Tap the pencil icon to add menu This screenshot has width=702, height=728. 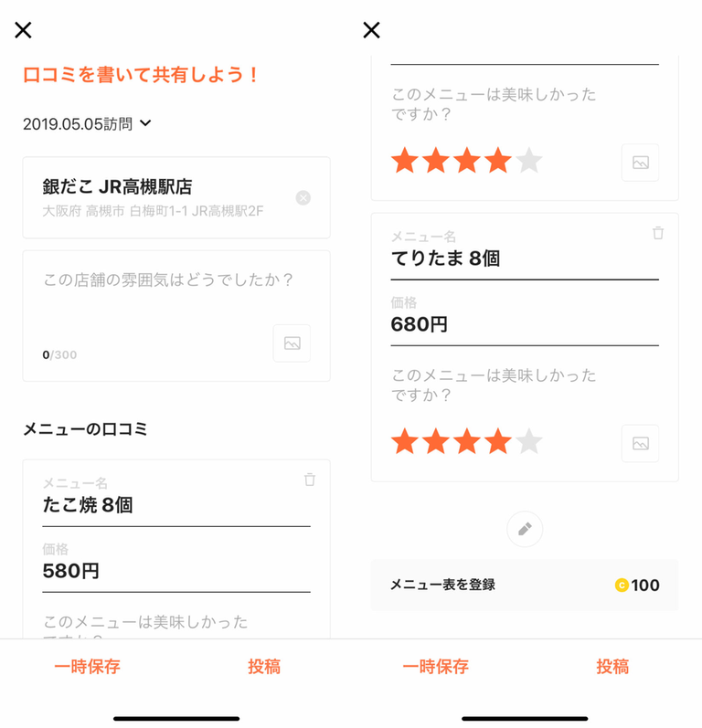pyautogui.click(x=525, y=529)
